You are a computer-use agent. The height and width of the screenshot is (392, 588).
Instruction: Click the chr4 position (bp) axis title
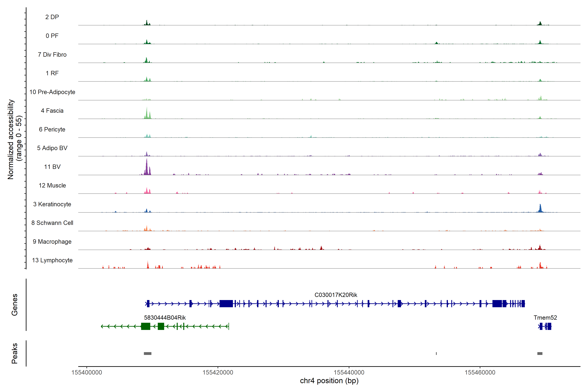click(329, 381)
